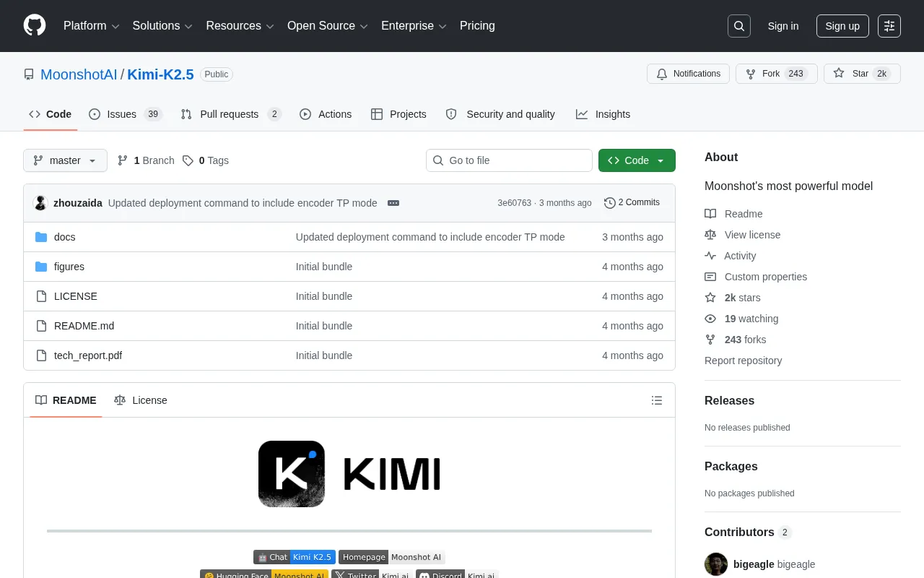Fork the repository
This screenshot has height=578, width=924.
pyautogui.click(x=777, y=74)
